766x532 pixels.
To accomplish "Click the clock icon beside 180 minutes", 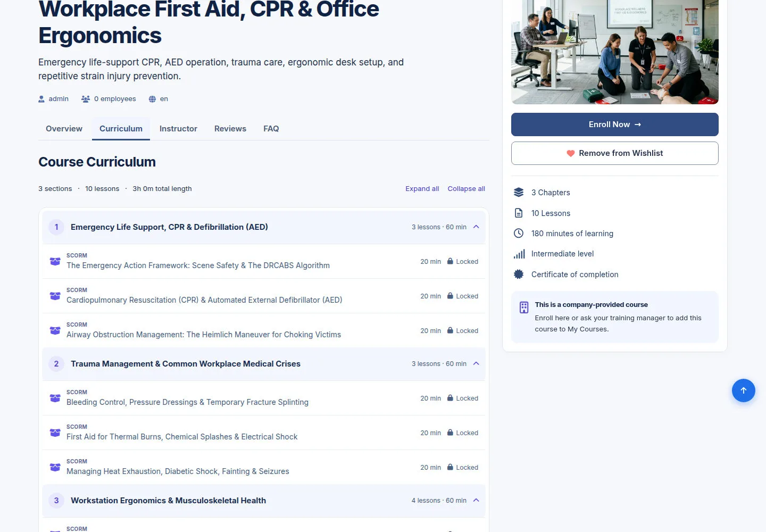I will (519, 234).
